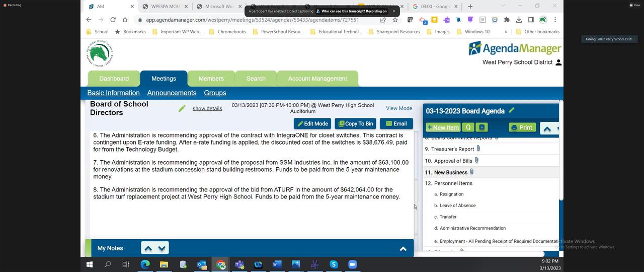Screen dimensions: 644x272
Task: Go back in browser history
Action: pos(89,20)
